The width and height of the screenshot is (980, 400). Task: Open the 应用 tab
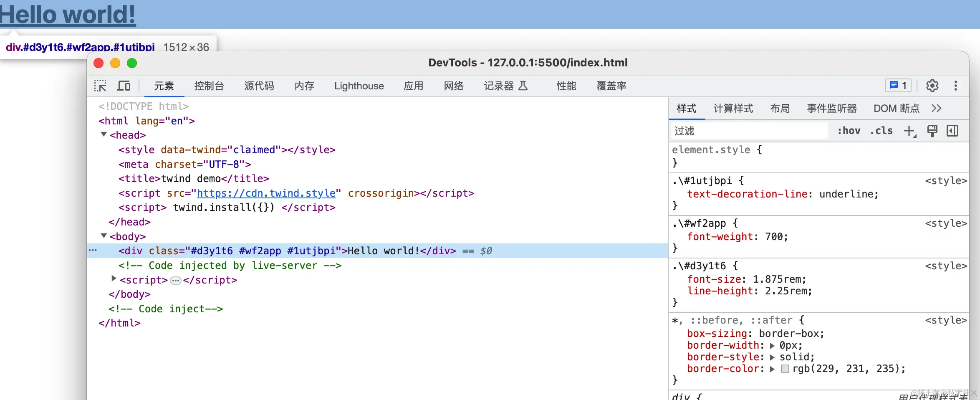414,86
